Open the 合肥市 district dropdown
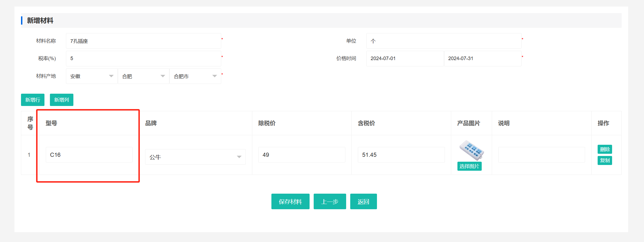Screen dimensions: 644x242 (x=195, y=76)
